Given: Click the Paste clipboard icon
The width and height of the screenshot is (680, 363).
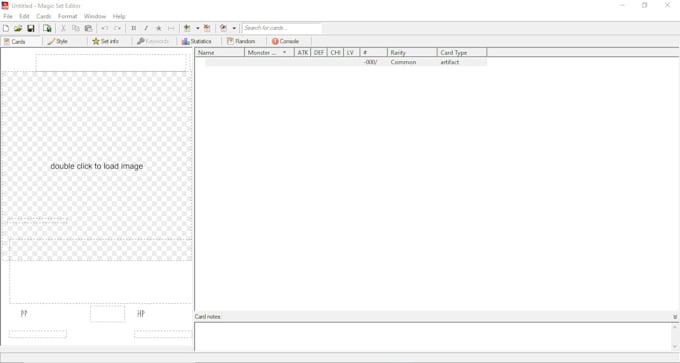Looking at the screenshot, I should 88,28.
